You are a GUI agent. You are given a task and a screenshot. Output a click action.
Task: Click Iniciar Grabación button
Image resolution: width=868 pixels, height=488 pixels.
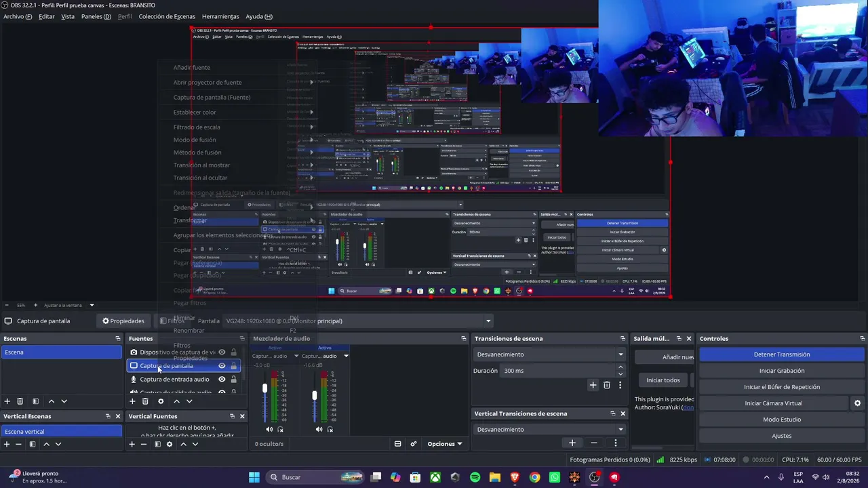[782, 371]
